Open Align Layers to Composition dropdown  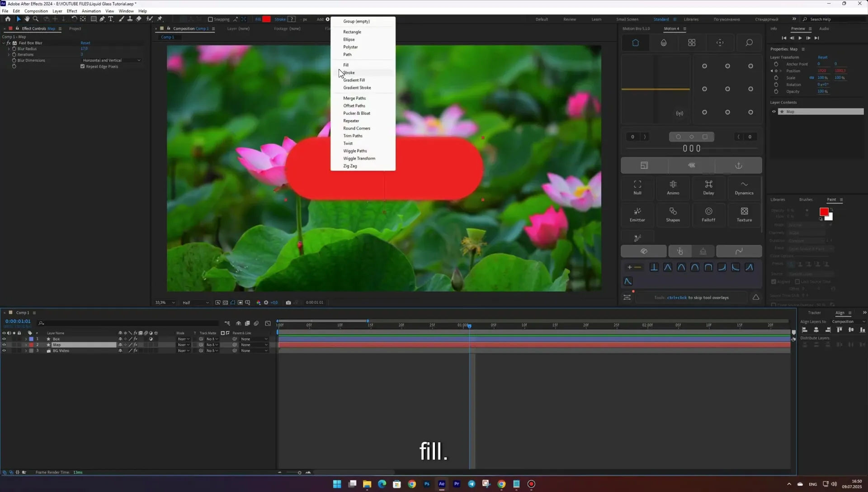(849, 322)
